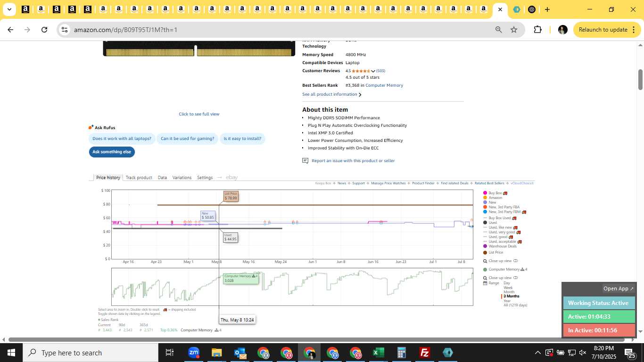Image resolution: width=644 pixels, height=362 pixels.
Task: Click the report issue speech bubble icon
Action: click(305, 161)
